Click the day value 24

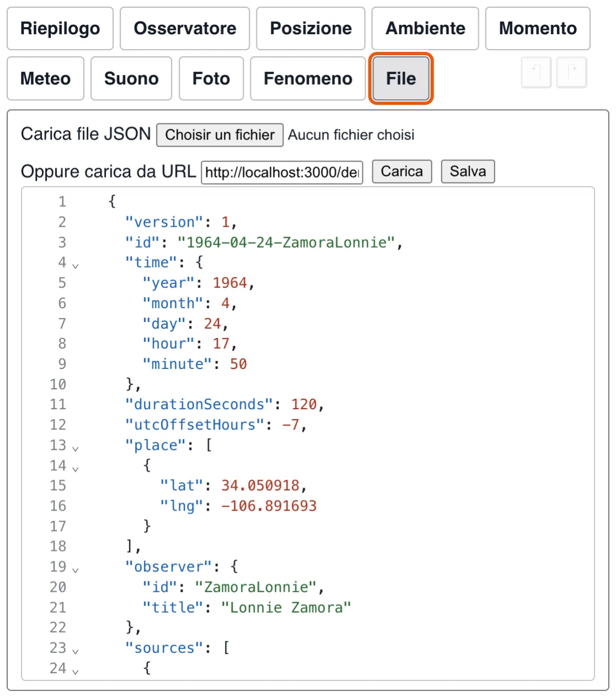tap(212, 324)
